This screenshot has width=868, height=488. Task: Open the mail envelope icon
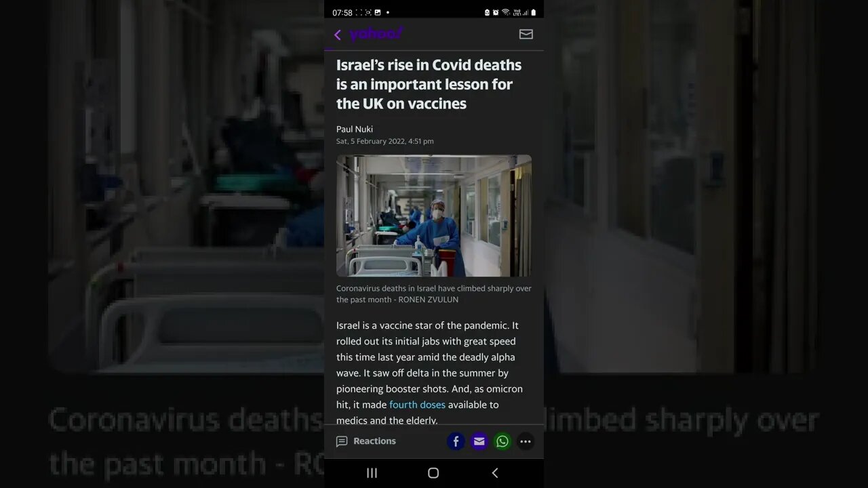(526, 34)
